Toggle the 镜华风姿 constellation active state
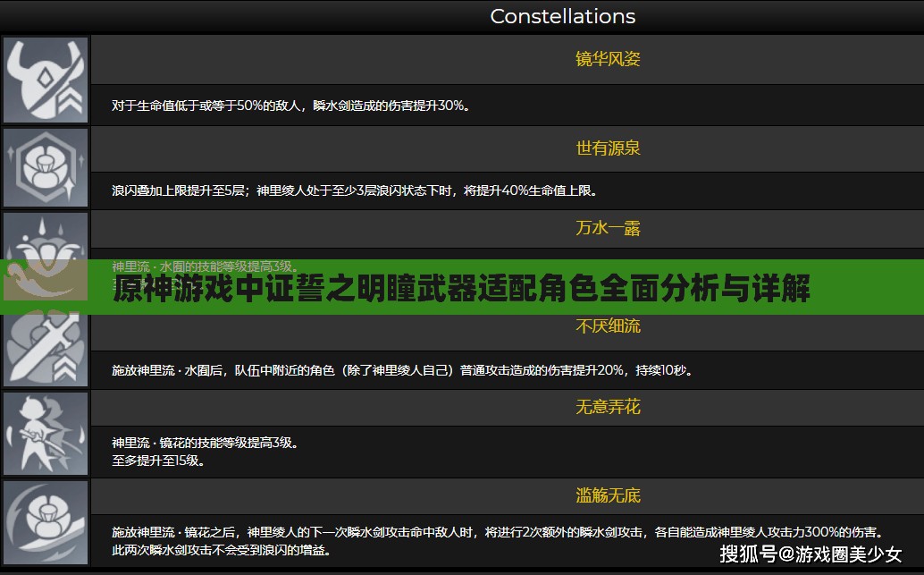924x575 pixels. 608,59
